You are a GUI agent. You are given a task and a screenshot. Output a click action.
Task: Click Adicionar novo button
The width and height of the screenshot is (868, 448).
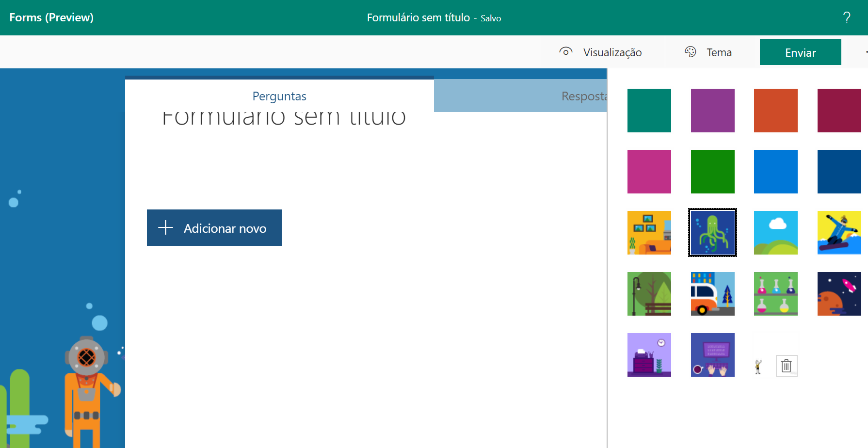pyautogui.click(x=214, y=228)
